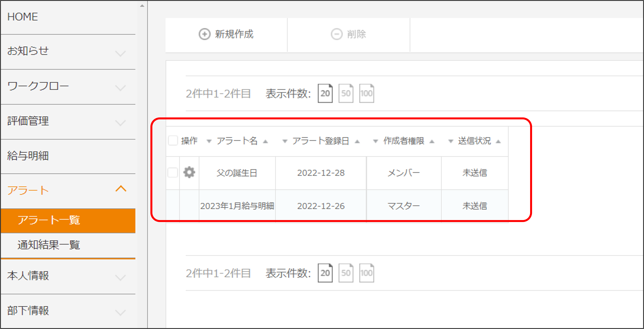Open HOME in the sidebar

(23, 17)
